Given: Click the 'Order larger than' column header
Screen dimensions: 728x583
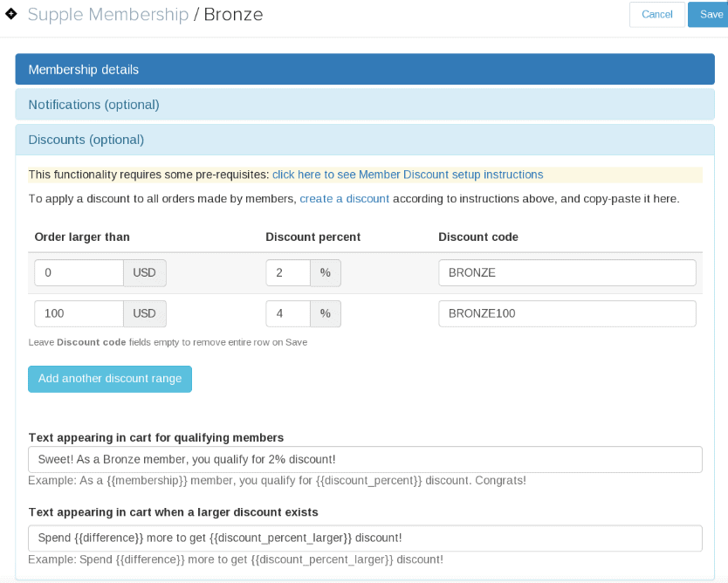Looking at the screenshot, I should tap(82, 237).
